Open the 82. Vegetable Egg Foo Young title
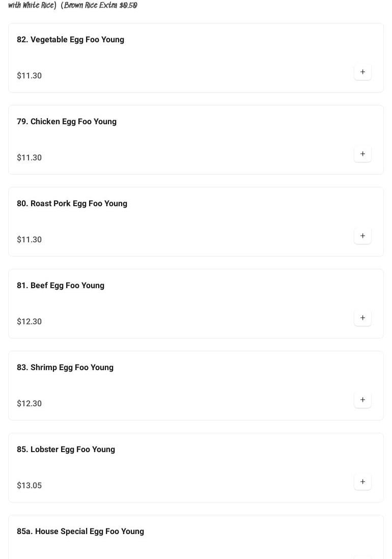The image size is (392, 559). coord(70,40)
